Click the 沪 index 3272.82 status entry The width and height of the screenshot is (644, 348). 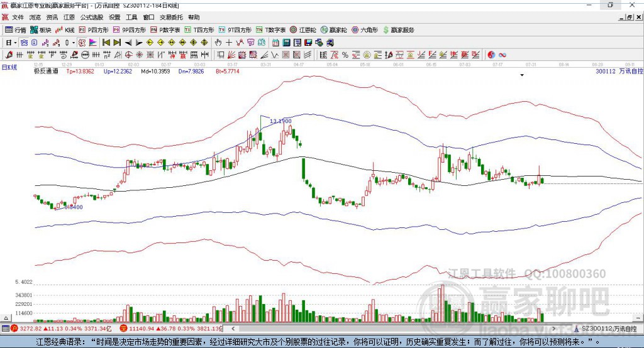62,329
